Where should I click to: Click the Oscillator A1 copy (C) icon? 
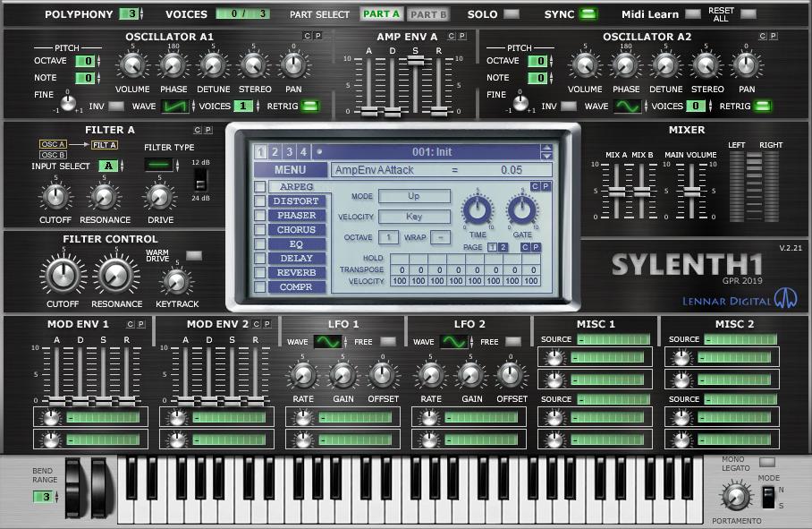point(307,36)
